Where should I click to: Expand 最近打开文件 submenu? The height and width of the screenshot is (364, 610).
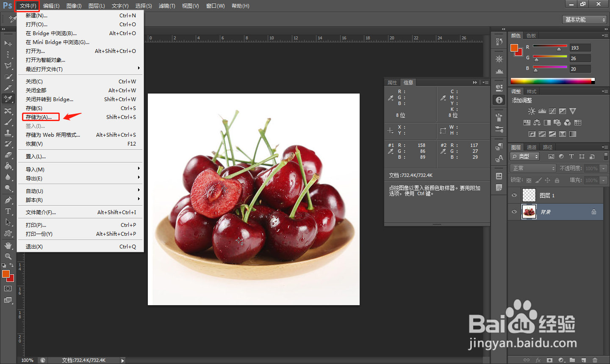[80, 69]
